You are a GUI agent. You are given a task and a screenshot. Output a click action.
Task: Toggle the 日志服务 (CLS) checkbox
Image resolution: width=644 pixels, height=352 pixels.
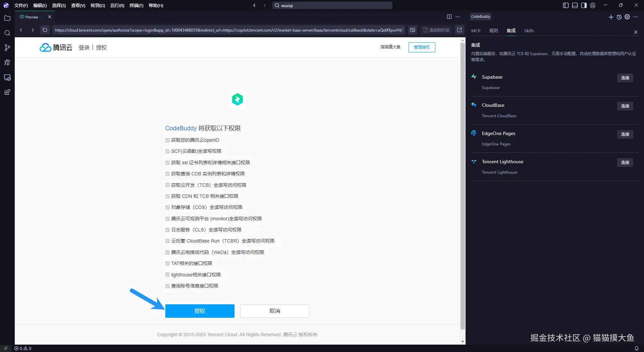167,230
